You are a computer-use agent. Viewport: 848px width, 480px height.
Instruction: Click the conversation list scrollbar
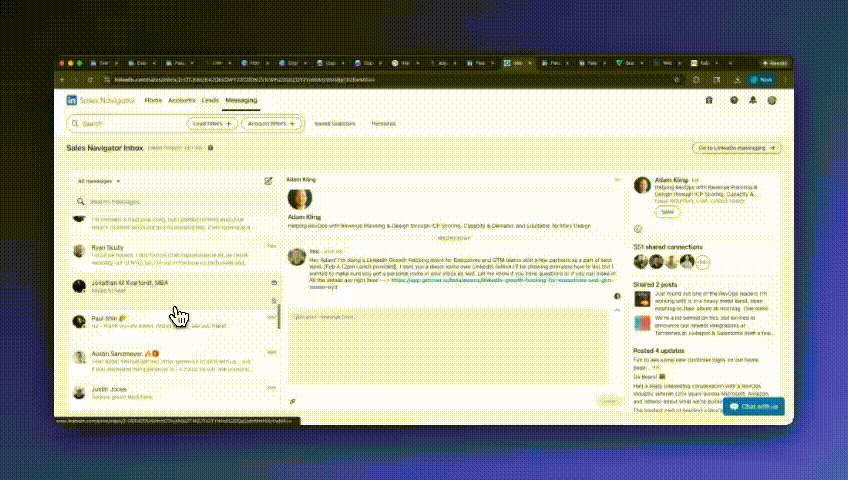pyautogui.click(x=279, y=316)
